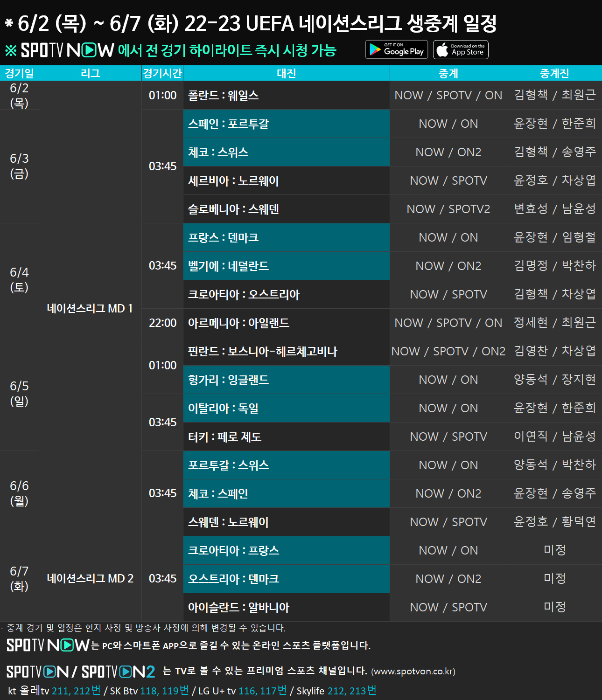Click the 헝가리 : 잉글랜드 match
Screen dimensions: 602x700
pyautogui.click(x=286, y=380)
